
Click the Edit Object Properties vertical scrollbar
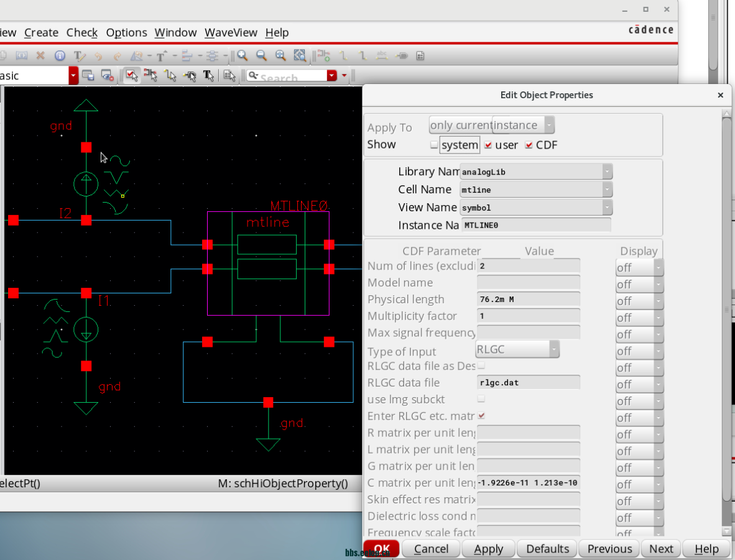(x=726, y=310)
